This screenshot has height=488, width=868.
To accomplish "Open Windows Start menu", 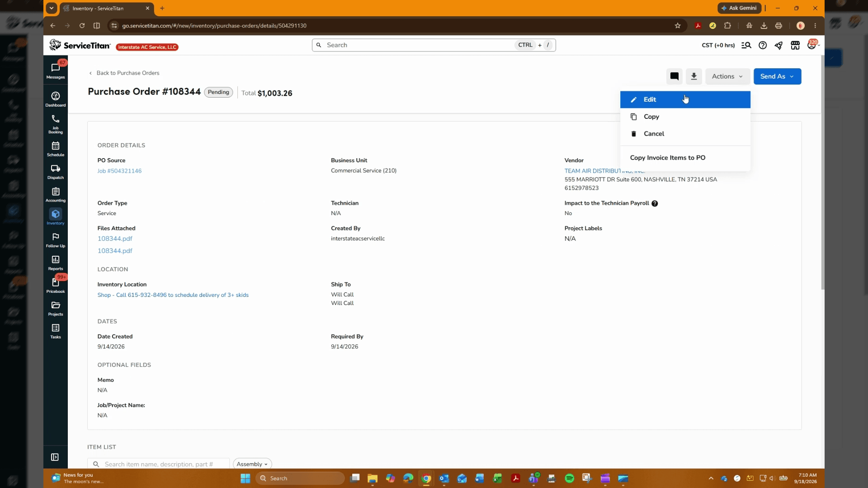I will 245,478.
